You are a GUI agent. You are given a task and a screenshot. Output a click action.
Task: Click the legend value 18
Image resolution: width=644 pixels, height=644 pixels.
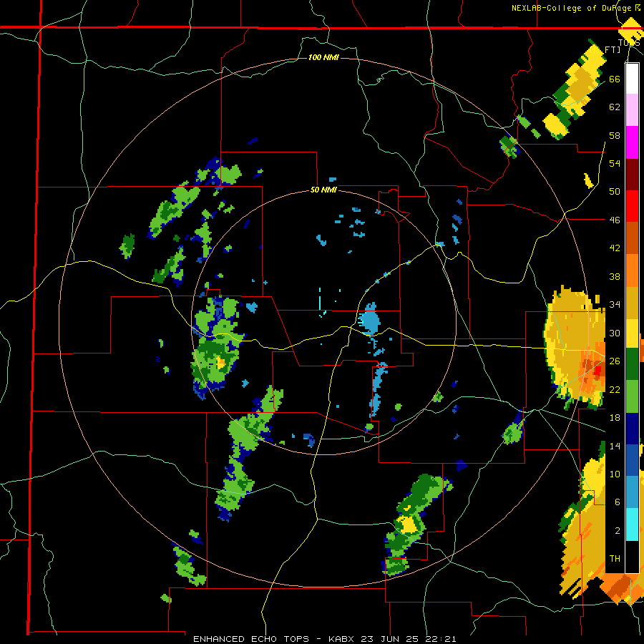click(x=615, y=418)
